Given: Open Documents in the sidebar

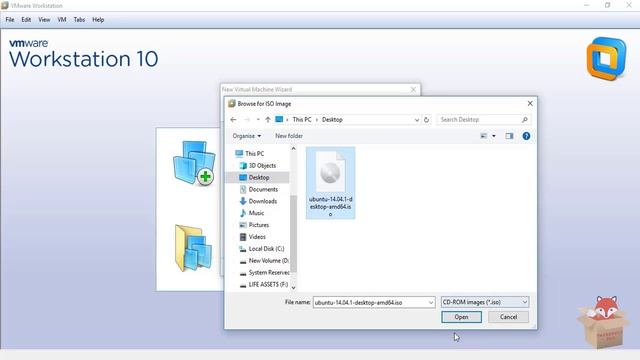Looking at the screenshot, I should tap(263, 189).
